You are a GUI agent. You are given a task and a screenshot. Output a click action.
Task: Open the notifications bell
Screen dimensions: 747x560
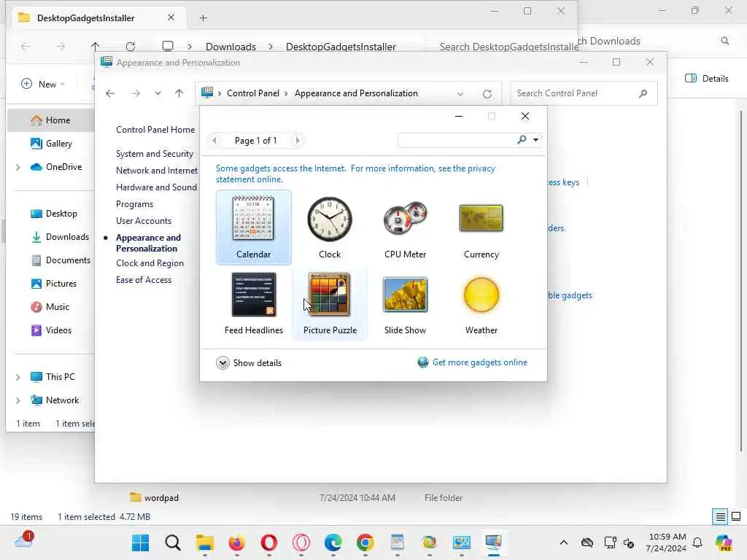(x=697, y=542)
